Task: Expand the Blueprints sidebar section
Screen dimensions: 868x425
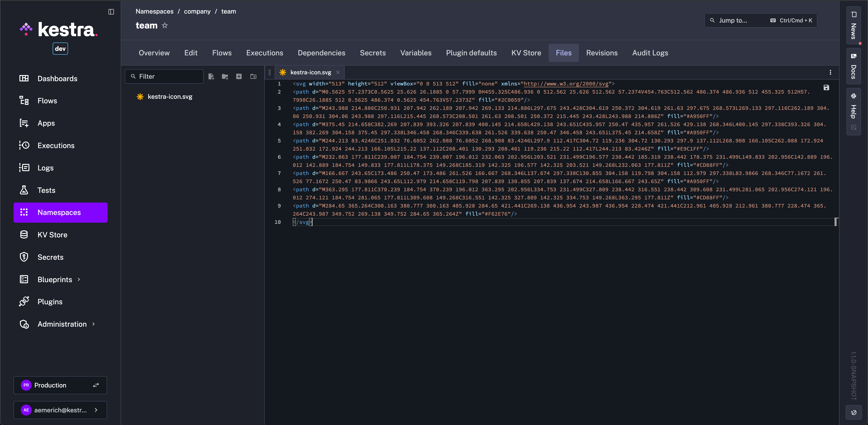Action: click(79, 279)
